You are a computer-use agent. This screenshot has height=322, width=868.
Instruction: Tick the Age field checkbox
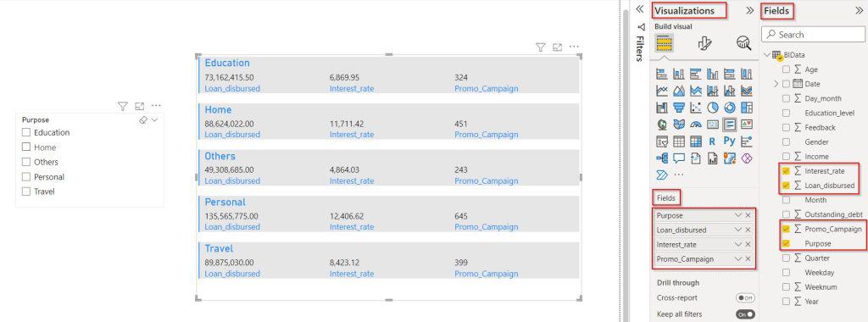tap(786, 69)
